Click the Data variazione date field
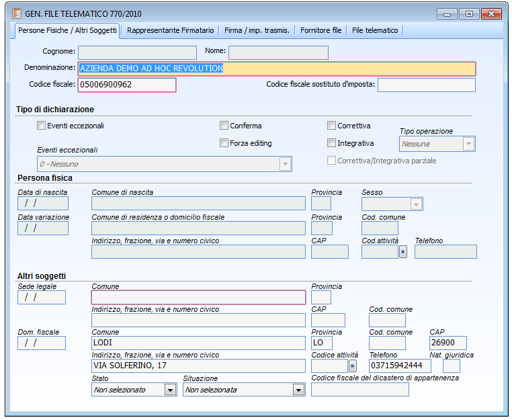This screenshot has width=512, height=420. coord(43,228)
